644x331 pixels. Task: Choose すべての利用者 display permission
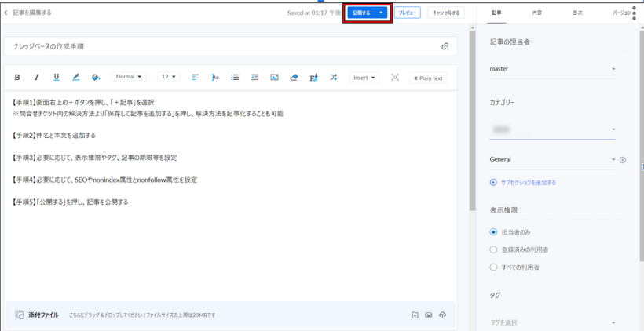(493, 267)
